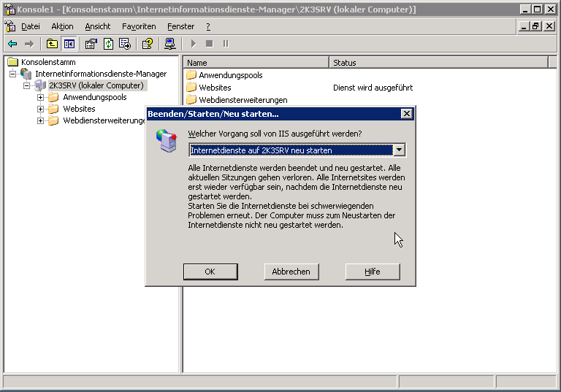
Task: Collapse the Internetinformationsdienste-Manager tree node
Action: [13, 74]
